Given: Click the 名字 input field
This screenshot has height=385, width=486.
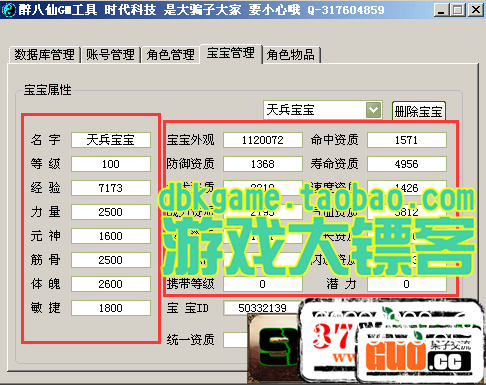Looking at the screenshot, I should pos(111,140).
